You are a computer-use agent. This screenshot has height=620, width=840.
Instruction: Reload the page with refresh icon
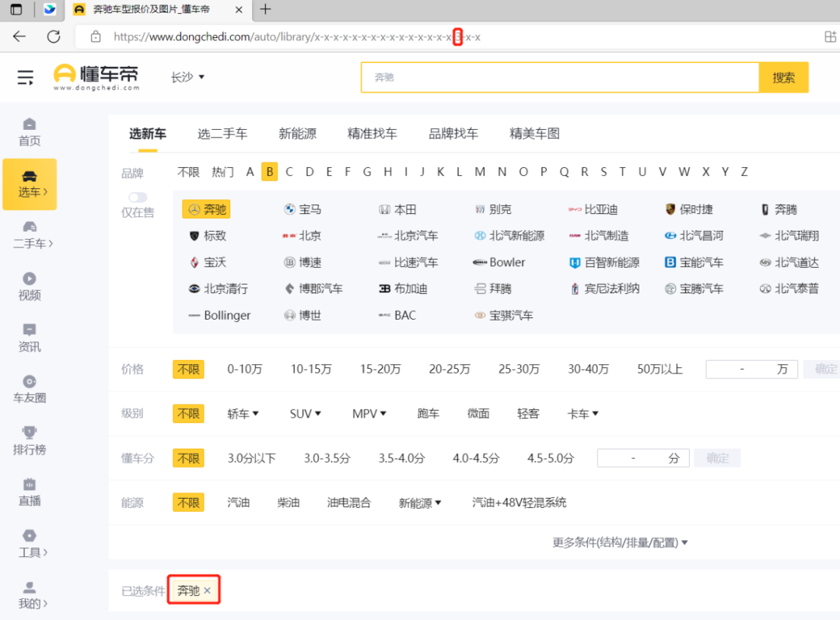54,37
